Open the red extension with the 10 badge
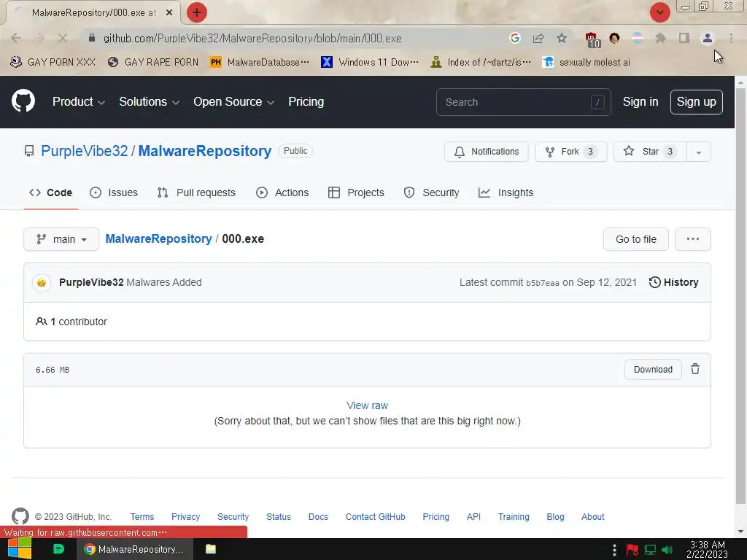The height and width of the screenshot is (560, 747). [x=592, y=39]
